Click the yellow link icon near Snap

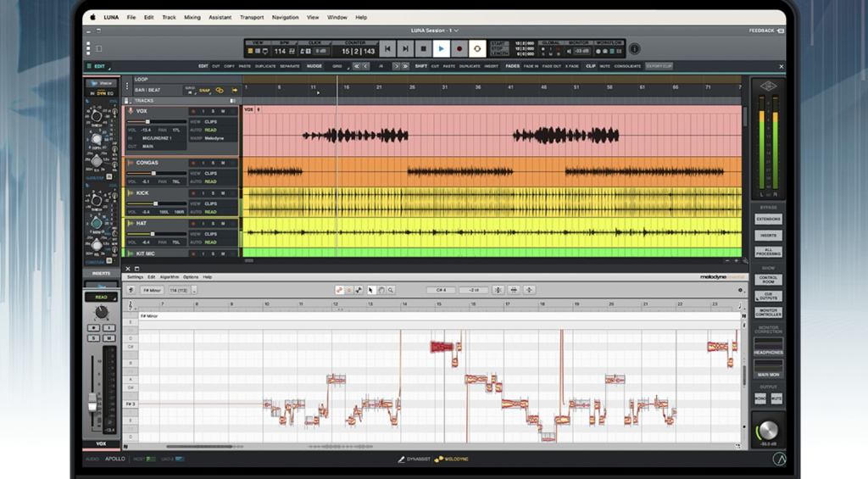220,90
